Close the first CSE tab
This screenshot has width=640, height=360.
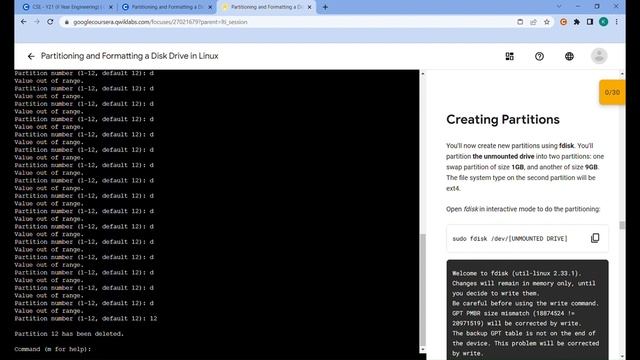point(111,7)
